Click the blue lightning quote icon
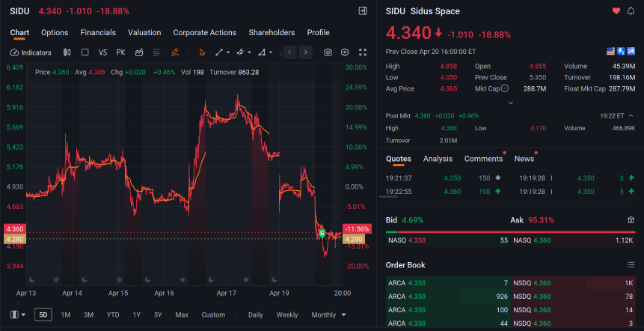This screenshot has width=644, height=331. tap(621, 52)
